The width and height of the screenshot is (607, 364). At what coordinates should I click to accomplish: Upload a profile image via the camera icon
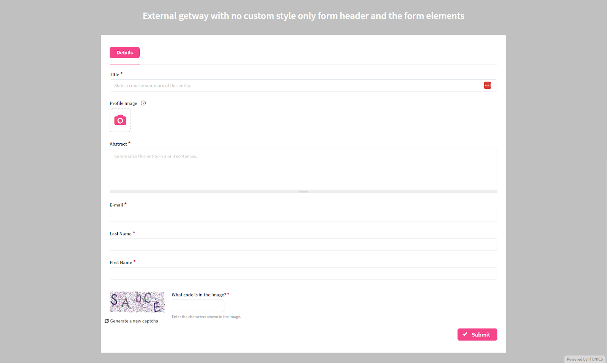[x=120, y=120]
